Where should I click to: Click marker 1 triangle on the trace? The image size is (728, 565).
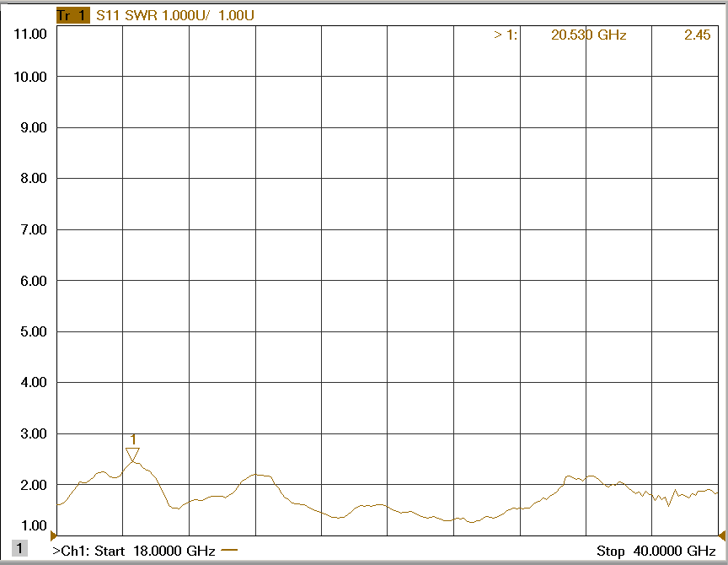click(x=132, y=455)
